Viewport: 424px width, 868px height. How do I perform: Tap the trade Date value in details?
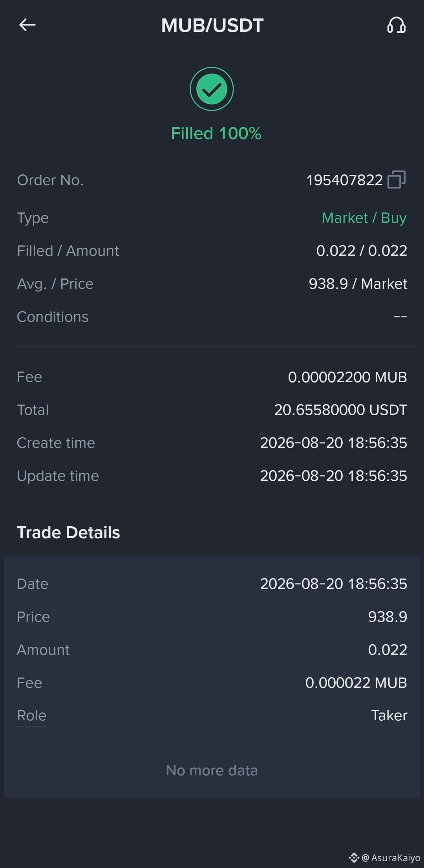click(333, 584)
